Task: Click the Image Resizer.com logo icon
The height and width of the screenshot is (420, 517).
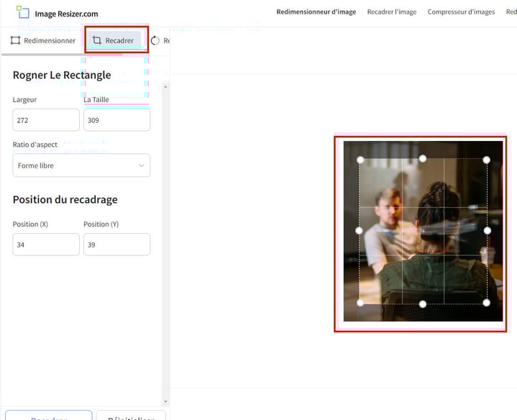Action: [x=23, y=12]
